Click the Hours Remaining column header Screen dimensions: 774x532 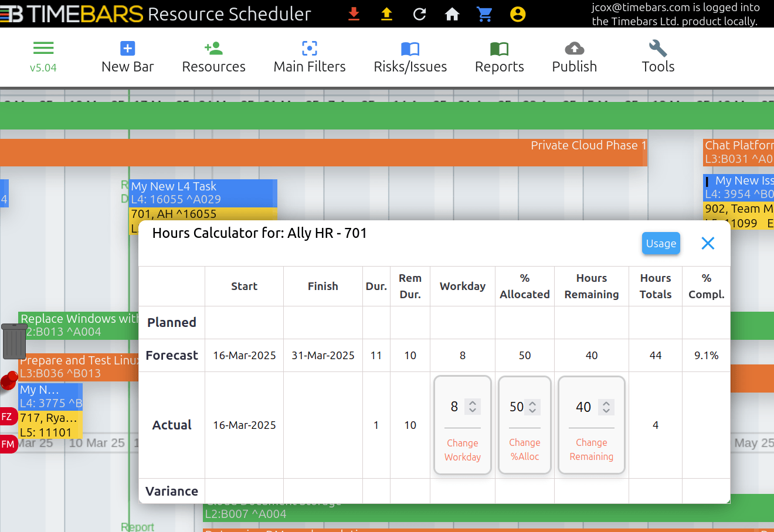(x=592, y=286)
